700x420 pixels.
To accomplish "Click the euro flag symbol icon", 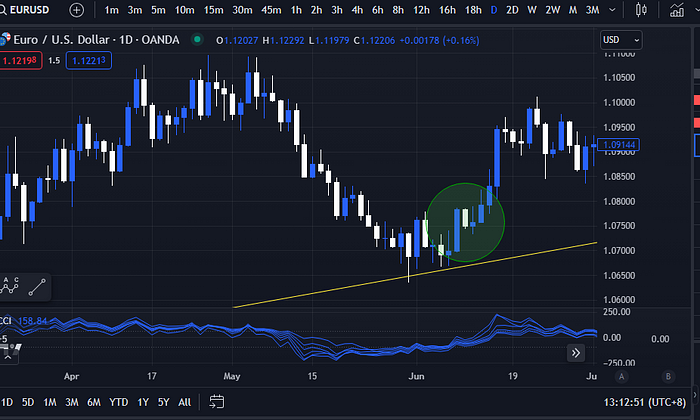I will (6, 40).
